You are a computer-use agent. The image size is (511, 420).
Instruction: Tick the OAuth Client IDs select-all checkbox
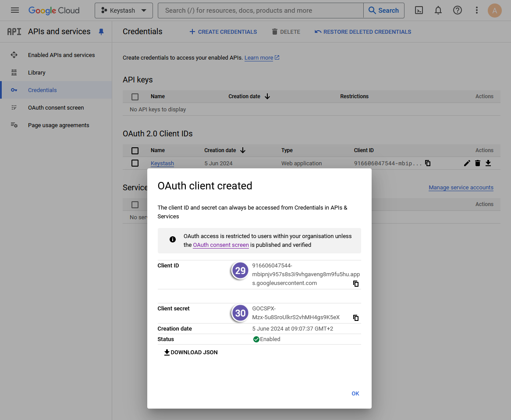[x=135, y=151]
